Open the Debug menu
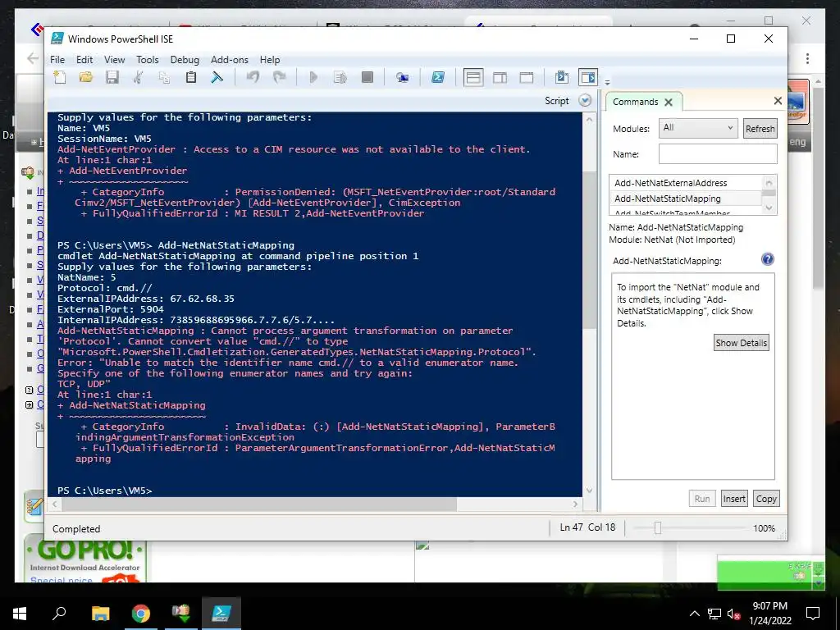 [185, 59]
